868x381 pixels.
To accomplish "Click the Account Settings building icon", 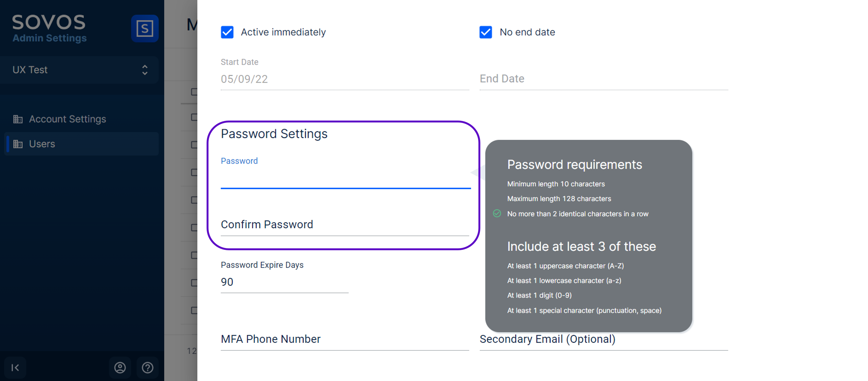I will click(x=18, y=119).
